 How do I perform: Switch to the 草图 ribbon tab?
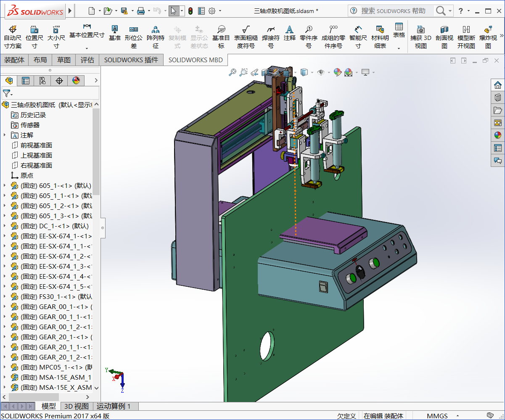tap(64, 60)
